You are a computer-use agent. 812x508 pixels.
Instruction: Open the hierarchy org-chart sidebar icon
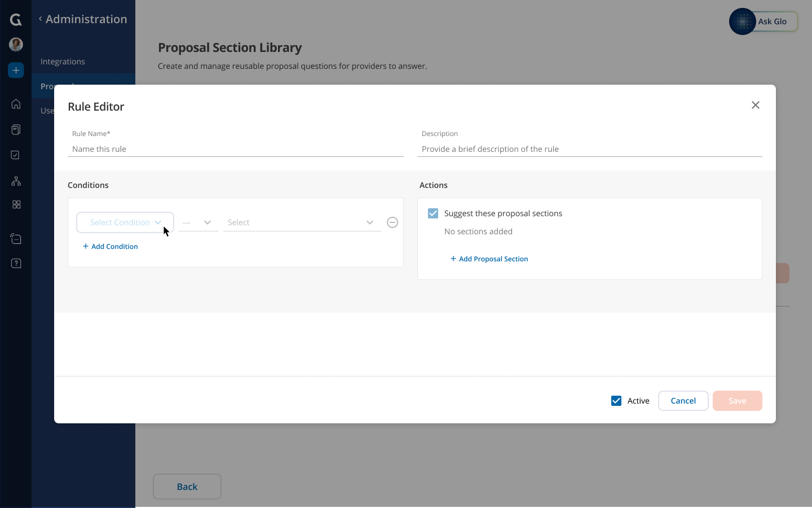16,181
